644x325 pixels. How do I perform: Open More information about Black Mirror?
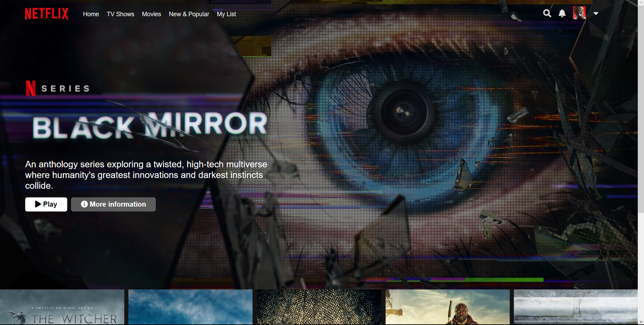click(113, 204)
